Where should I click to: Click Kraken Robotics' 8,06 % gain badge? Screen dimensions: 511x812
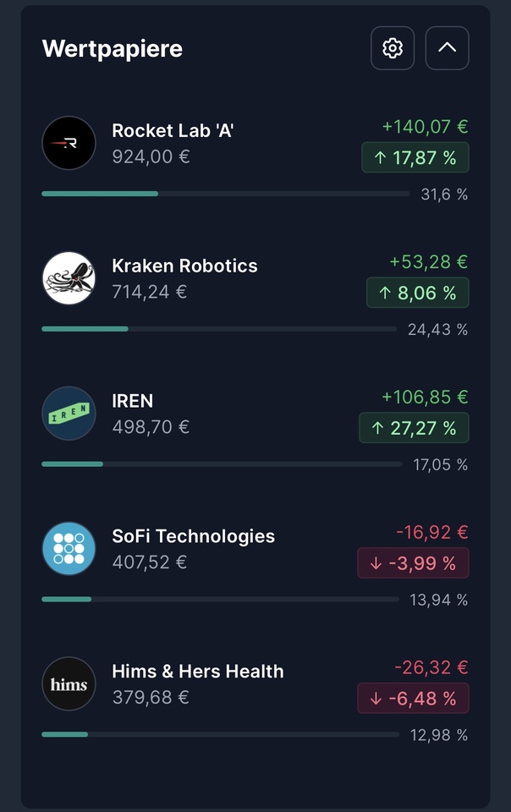click(417, 294)
